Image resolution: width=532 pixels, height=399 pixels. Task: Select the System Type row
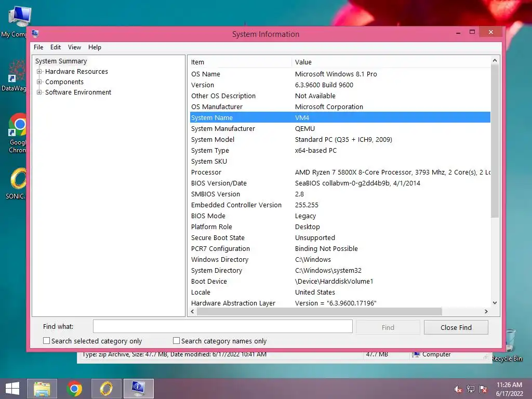pyautogui.click(x=340, y=150)
